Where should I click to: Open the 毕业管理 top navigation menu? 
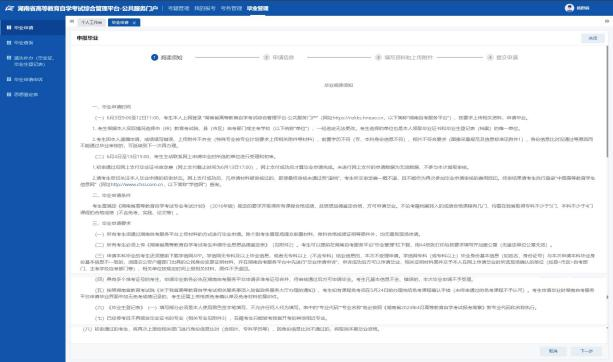point(258,8)
